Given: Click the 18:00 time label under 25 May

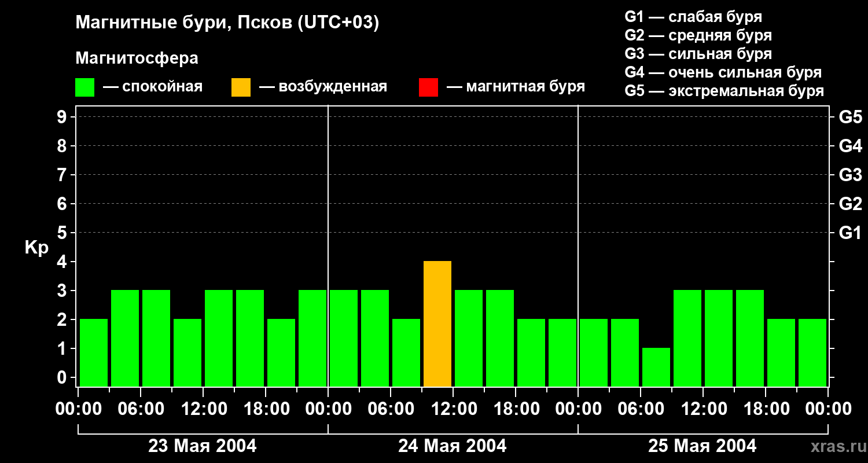Looking at the screenshot, I should 766,409.
